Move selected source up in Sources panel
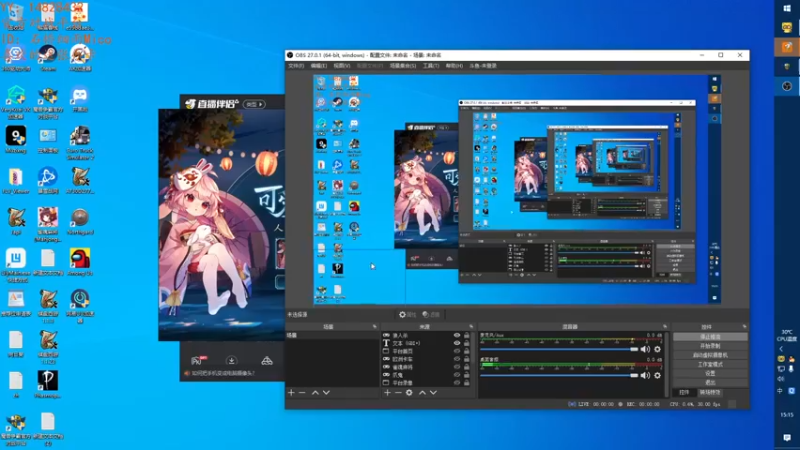Image resolution: width=800 pixels, height=450 pixels. (422, 392)
